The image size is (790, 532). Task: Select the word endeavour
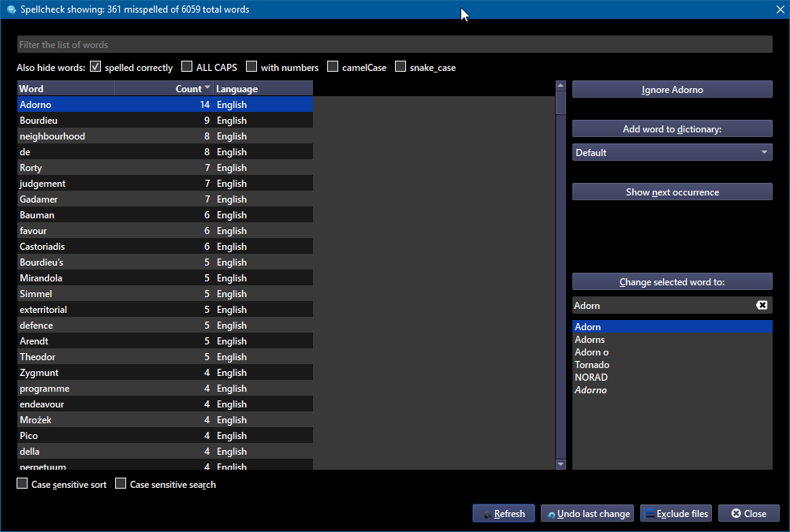point(166,404)
